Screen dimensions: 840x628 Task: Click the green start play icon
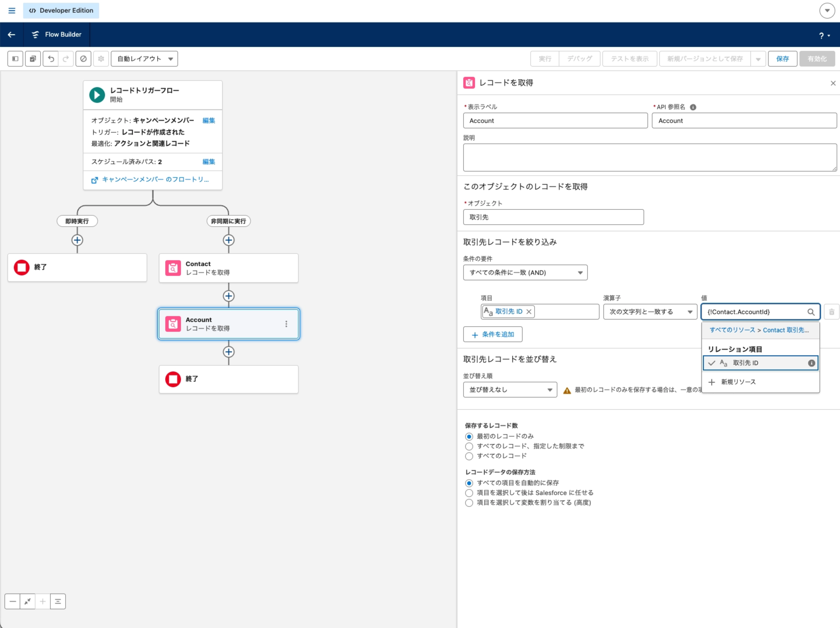(97, 95)
